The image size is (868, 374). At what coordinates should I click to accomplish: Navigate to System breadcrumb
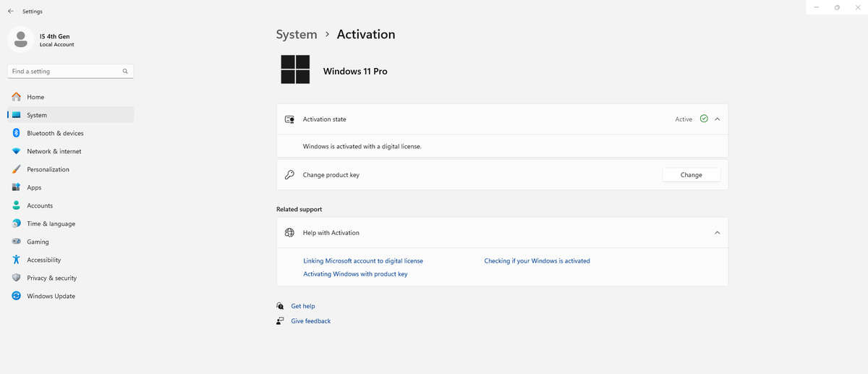pyautogui.click(x=297, y=35)
